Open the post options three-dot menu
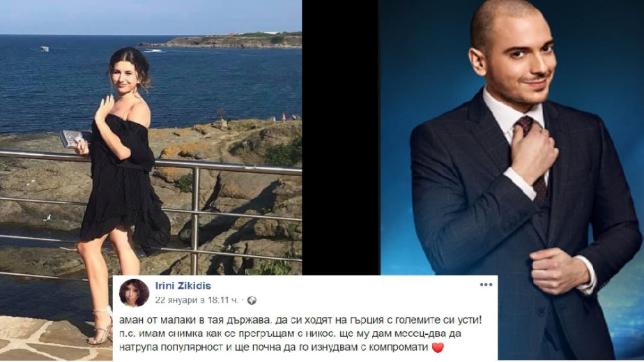 point(486,285)
